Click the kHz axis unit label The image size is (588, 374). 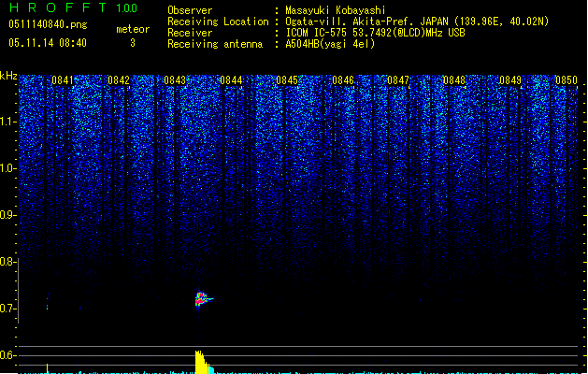pos(8,76)
